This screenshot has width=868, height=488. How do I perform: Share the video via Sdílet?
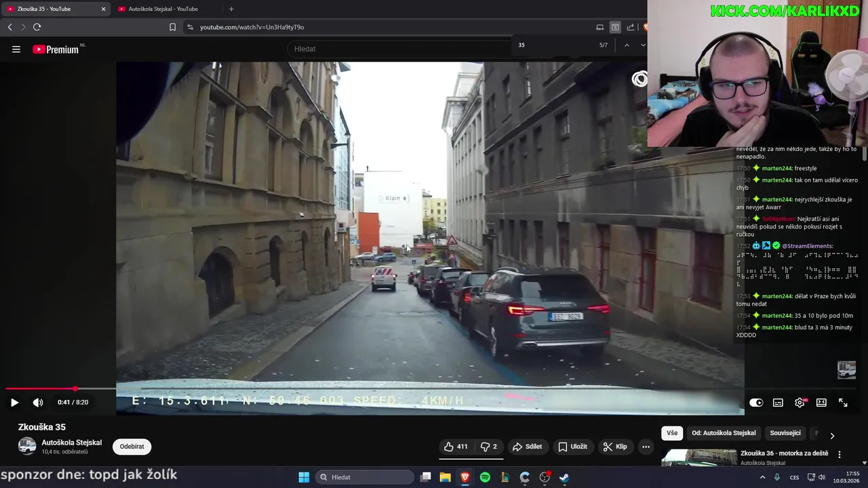point(527,447)
